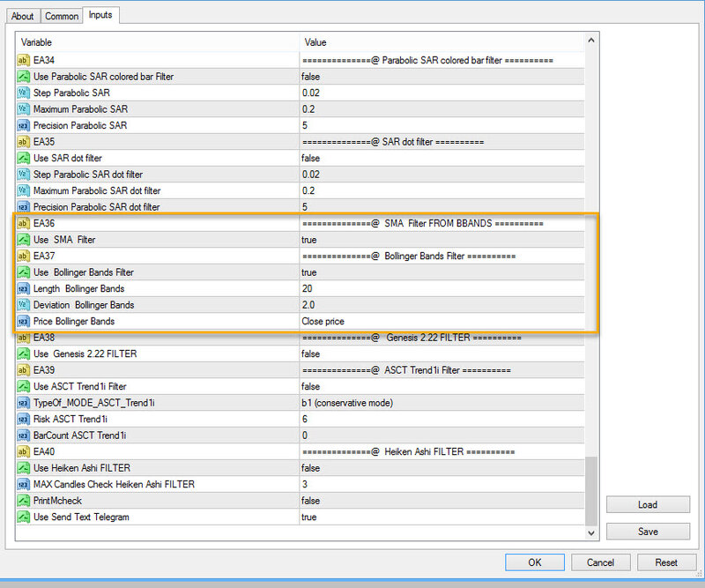This screenshot has height=588, width=705.
Task: Click the scrollbar up arrow
Action: point(591,41)
